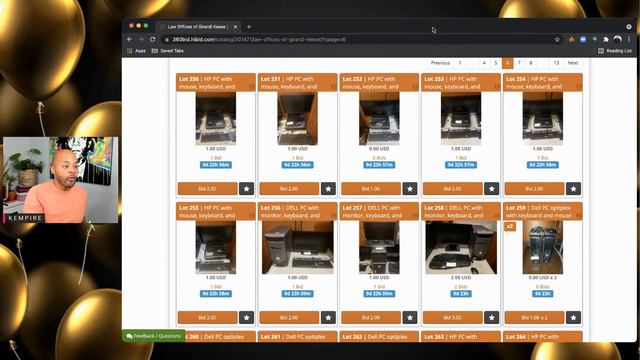Viewport: 640px width, 360px height.
Task: Go to the Previous results page
Action: point(440,63)
